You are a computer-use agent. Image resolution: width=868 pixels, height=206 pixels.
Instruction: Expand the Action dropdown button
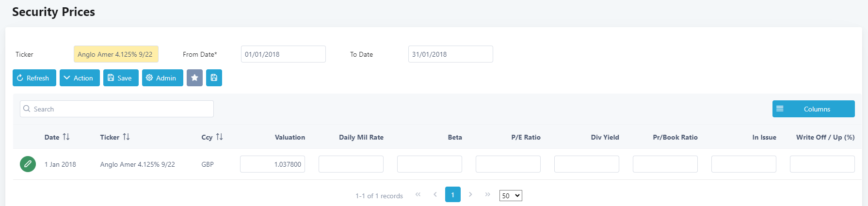pyautogui.click(x=80, y=78)
